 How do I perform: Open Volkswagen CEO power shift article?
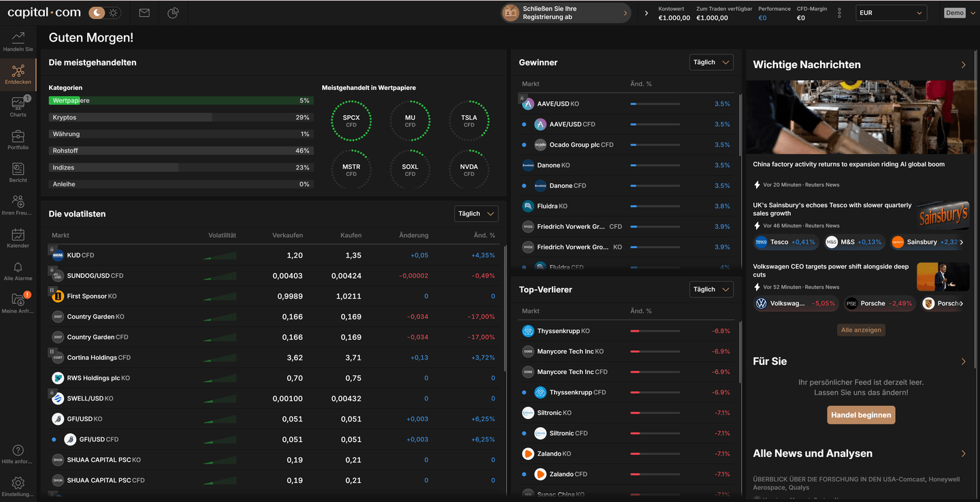coord(831,270)
